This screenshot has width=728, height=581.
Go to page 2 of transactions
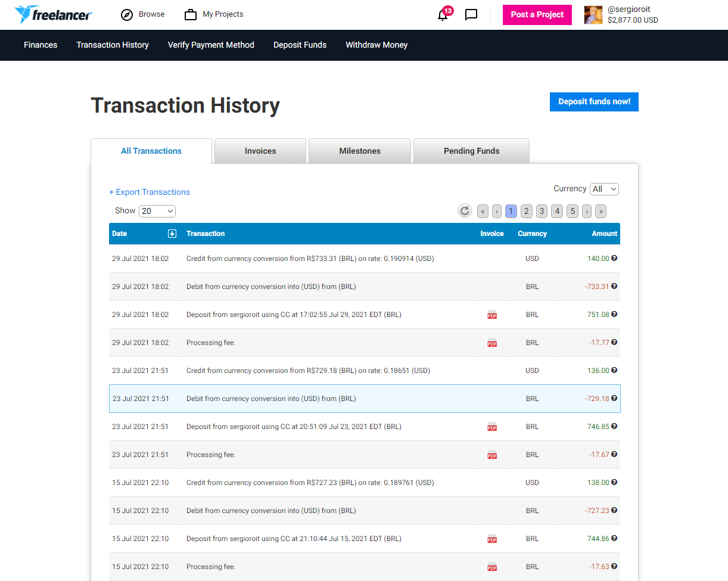tap(526, 211)
